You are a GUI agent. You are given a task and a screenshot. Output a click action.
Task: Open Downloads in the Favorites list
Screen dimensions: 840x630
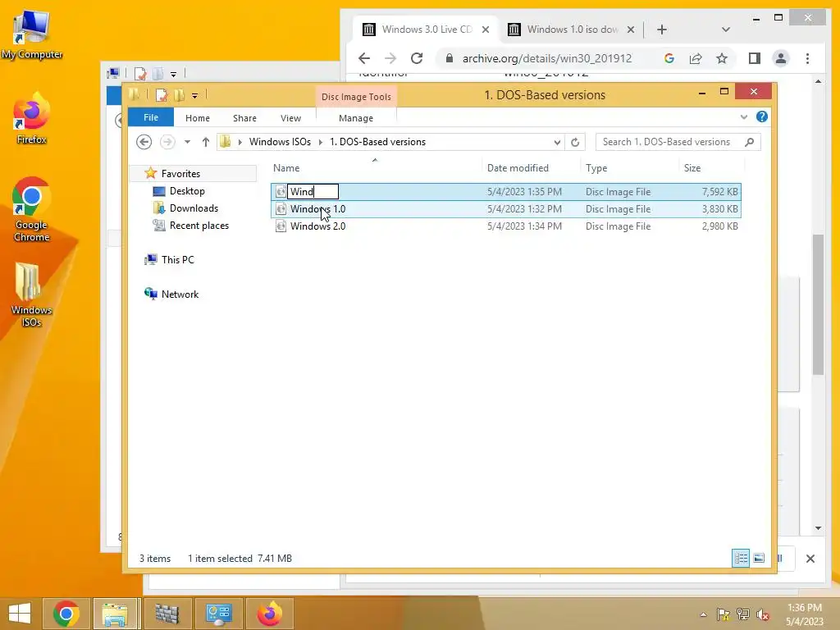tap(194, 208)
